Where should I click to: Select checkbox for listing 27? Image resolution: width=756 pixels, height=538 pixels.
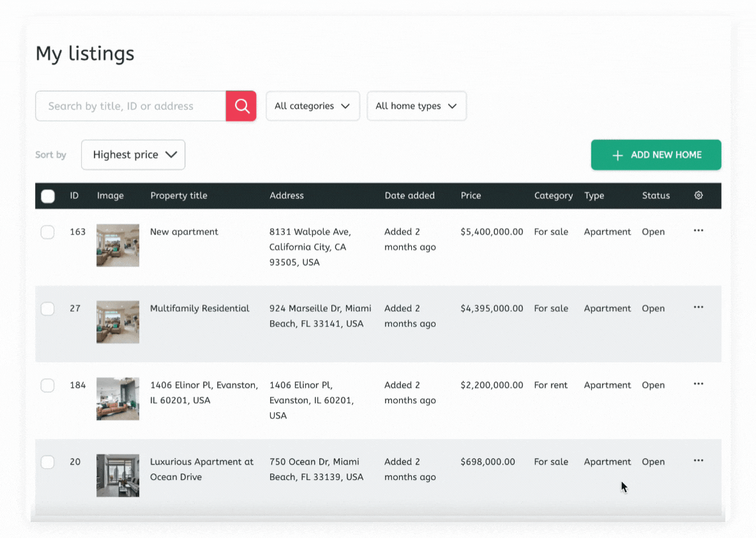click(x=48, y=309)
